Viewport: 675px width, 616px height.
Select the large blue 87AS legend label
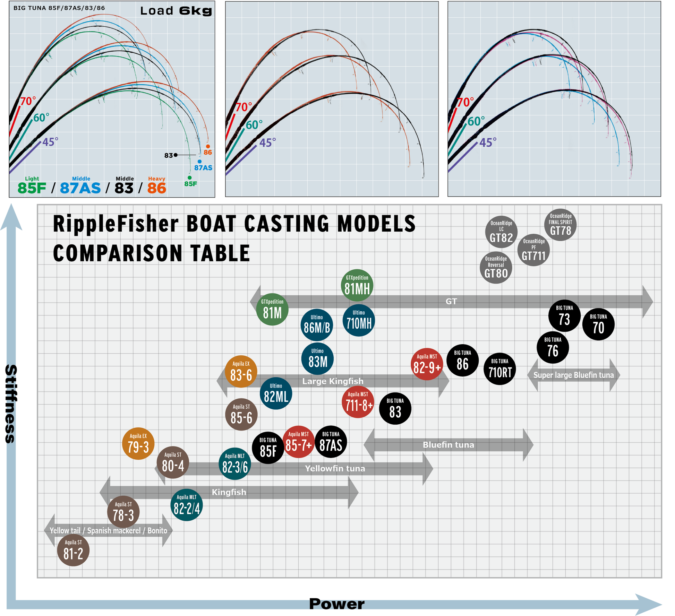pyautogui.click(x=80, y=188)
